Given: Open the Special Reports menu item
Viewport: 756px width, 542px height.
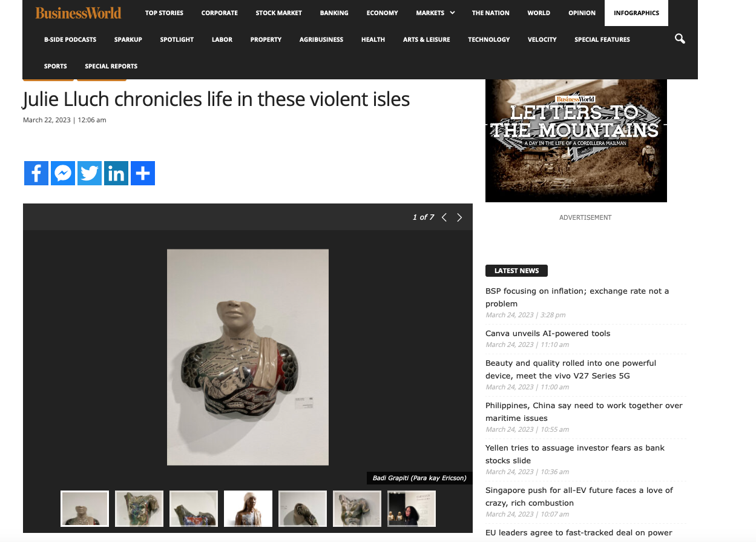Looking at the screenshot, I should [x=111, y=66].
